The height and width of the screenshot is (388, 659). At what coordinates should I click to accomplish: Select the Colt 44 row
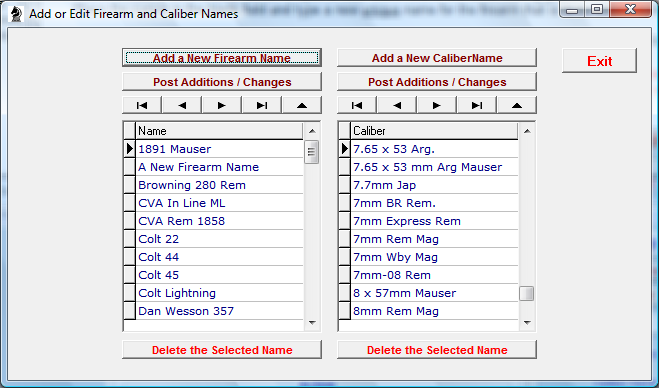point(219,257)
